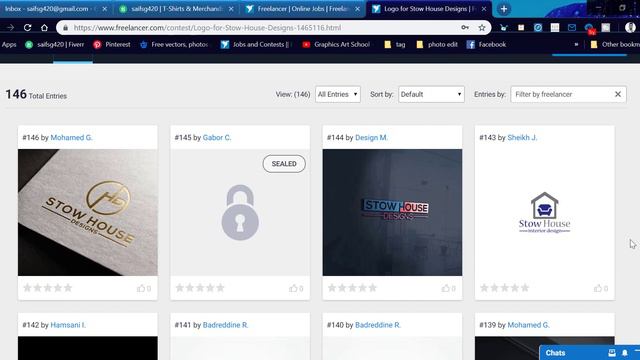Screen dimensions: 640x360
Task: Click the browser reload icon
Action: click(x=27, y=28)
